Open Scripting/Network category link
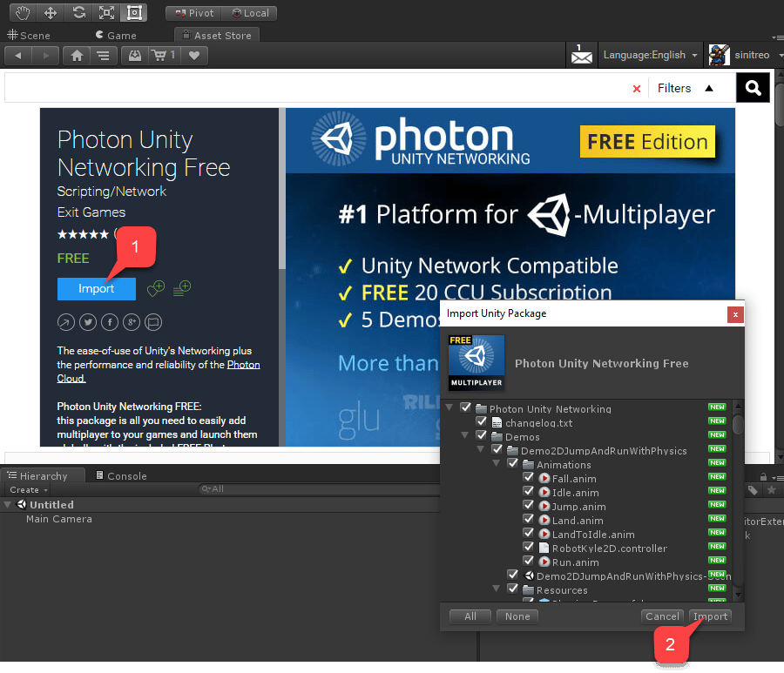The width and height of the screenshot is (784, 673). (x=112, y=192)
